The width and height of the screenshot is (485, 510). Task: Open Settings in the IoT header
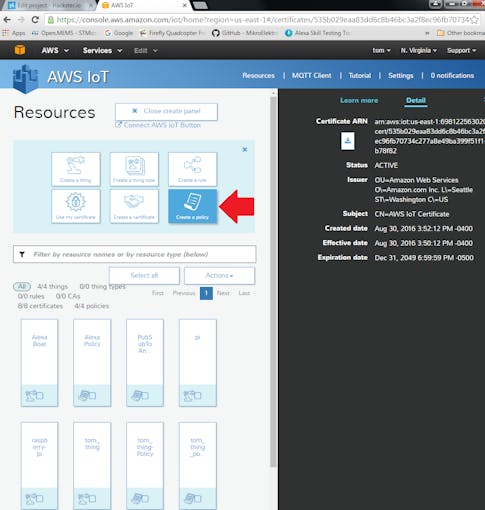pyautogui.click(x=401, y=76)
